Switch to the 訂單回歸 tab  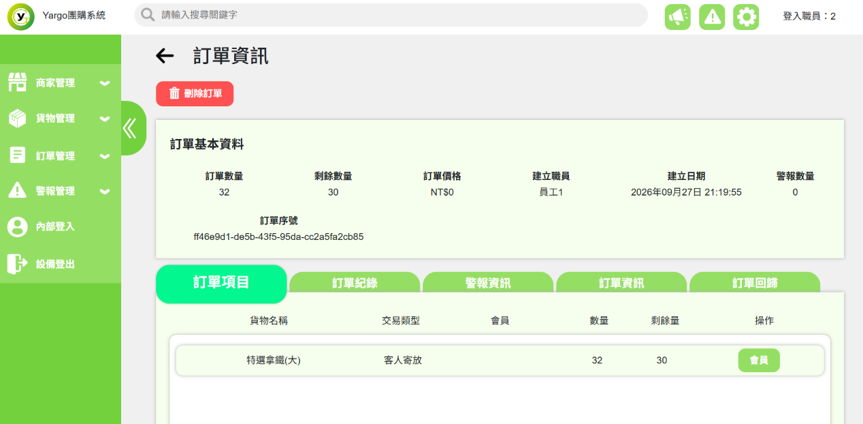(755, 283)
